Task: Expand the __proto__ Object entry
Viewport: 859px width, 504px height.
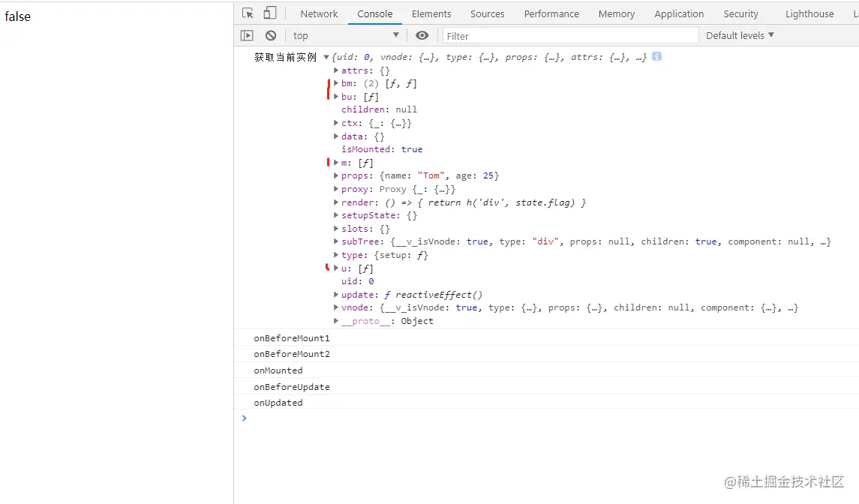Action: 336,321
